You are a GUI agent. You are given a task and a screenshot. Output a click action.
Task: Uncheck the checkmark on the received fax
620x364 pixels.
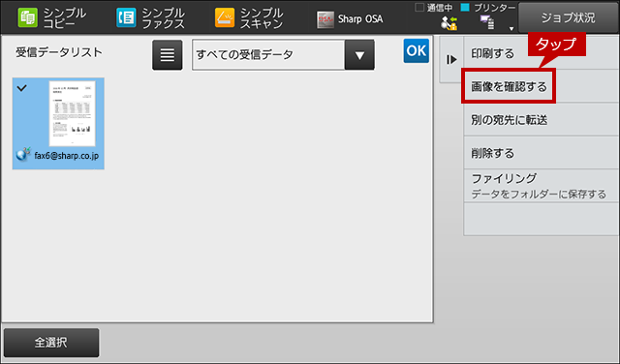[21, 88]
